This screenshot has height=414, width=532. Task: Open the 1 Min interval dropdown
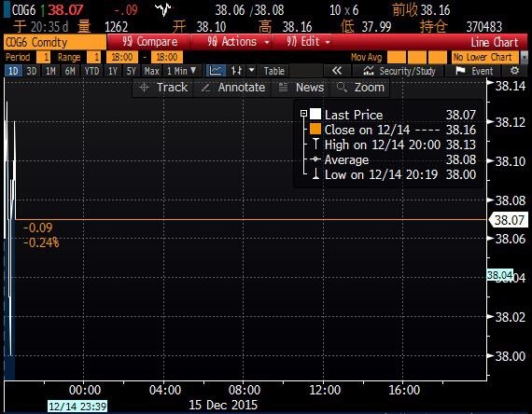[182, 71]
